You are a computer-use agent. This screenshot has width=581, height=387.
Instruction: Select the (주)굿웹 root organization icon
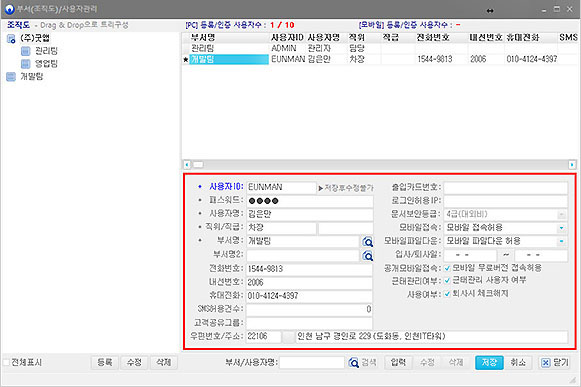pyautogui.click(x=11, y=38)
